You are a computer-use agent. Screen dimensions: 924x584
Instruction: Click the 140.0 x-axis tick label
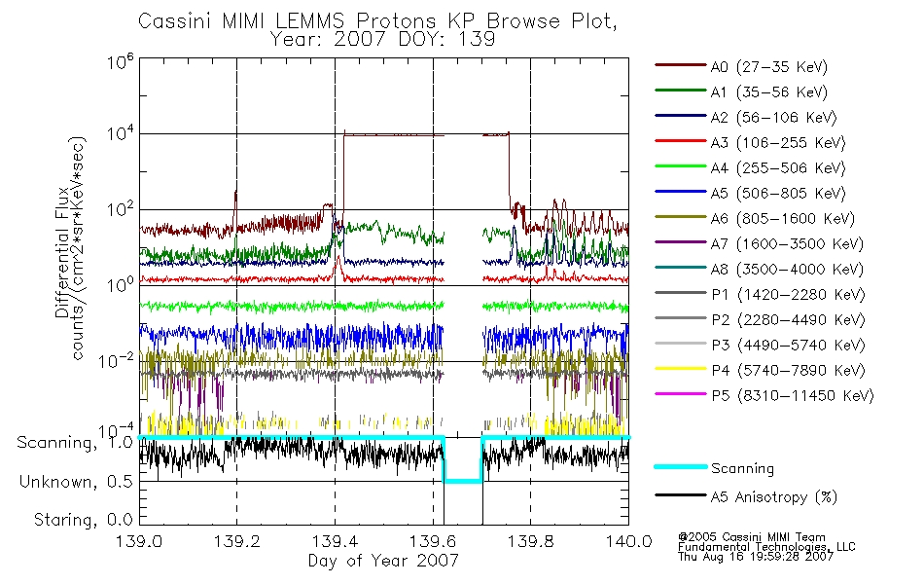tap(628, 541)
